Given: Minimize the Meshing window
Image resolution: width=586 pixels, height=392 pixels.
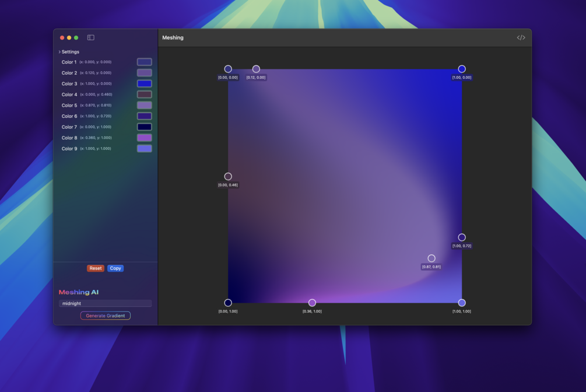Looking at the screenshot, I should point(69,37).
